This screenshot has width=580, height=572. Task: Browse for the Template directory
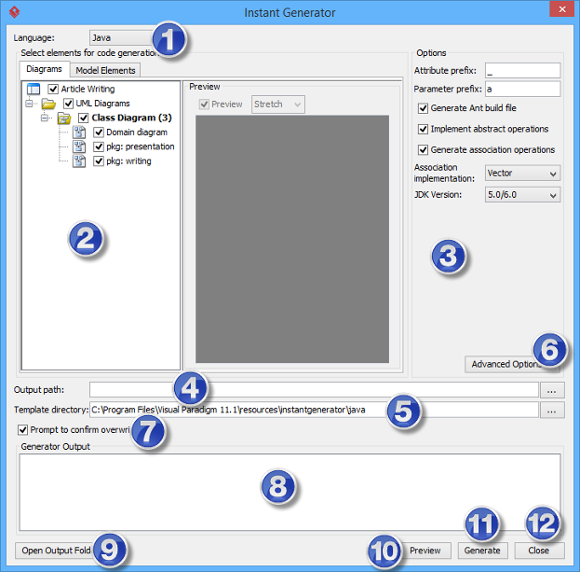coord(552,410)
